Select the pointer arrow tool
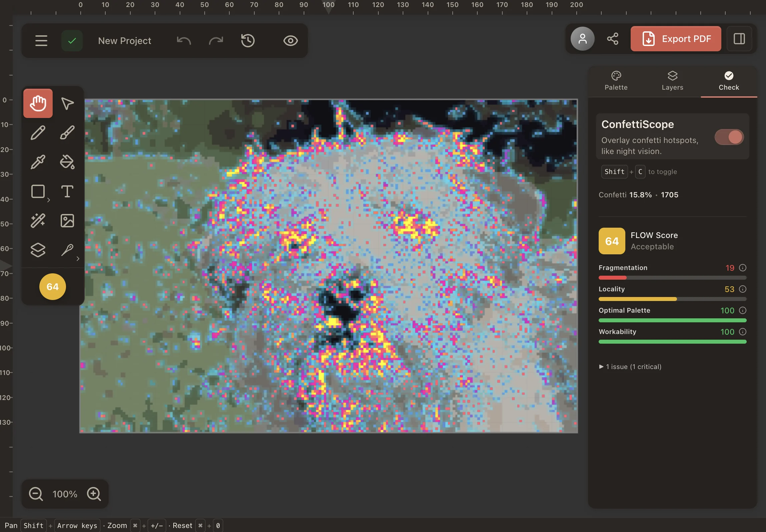Image resolution: width=766 pixels, height=532 pixels. coord(67,103)
